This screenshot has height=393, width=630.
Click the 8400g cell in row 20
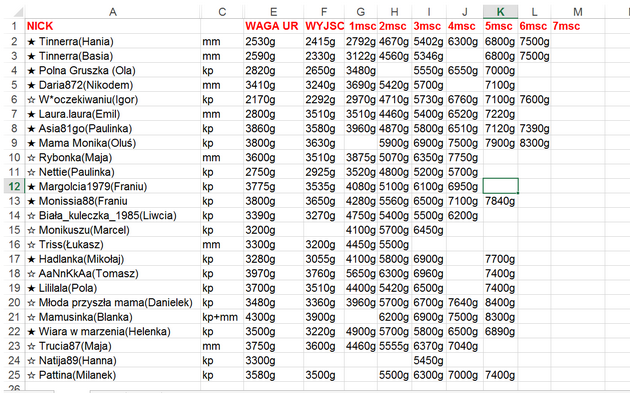500,303
